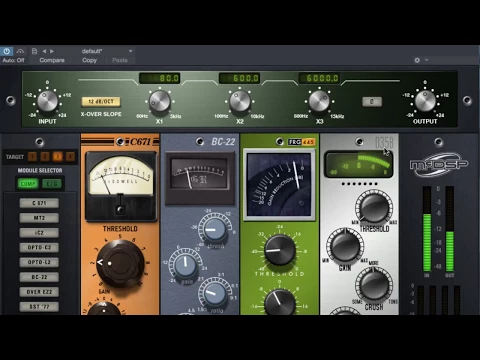Click the Compare button
Image resolution: width=480 pixels, height=360 pixels.
pyautogui.click(x=52, y=60)
